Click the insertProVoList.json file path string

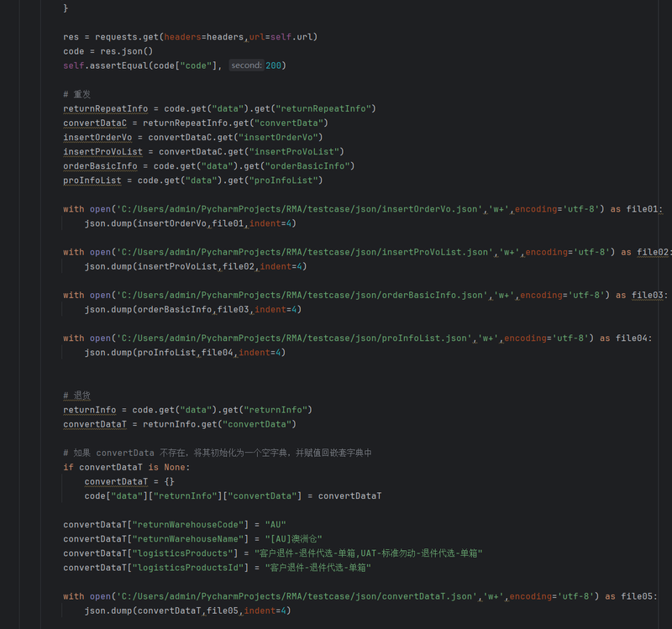click(x=304, y=252)
